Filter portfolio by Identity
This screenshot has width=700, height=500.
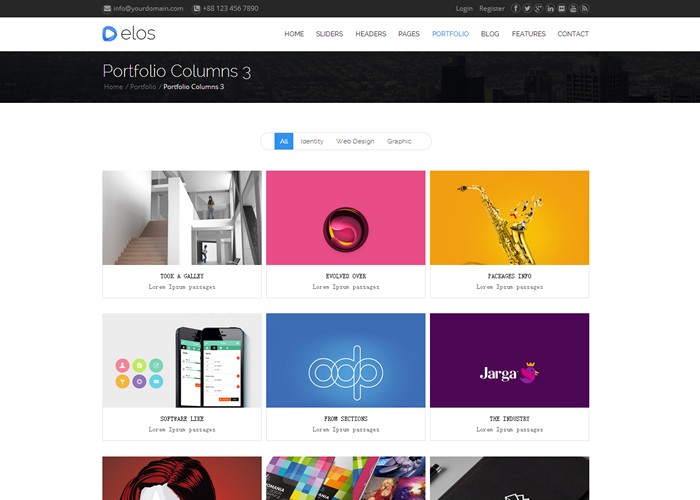(312, 141)
